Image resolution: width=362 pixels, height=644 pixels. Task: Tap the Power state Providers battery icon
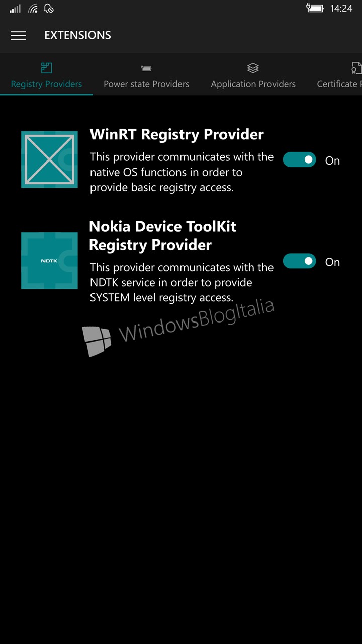click(146, 68)
